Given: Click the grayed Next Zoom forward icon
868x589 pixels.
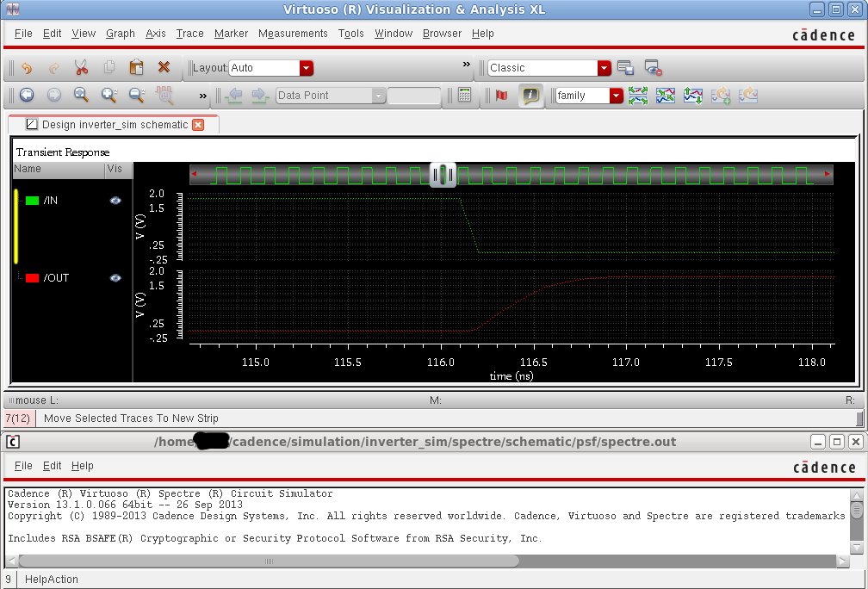Looking at the screenshot, I should pyautogui.click(x=53, y=96).
